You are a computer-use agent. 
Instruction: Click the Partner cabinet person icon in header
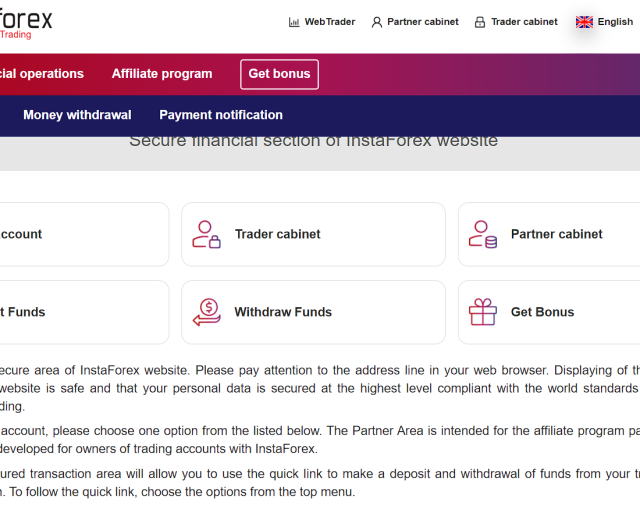click(377, 22)
